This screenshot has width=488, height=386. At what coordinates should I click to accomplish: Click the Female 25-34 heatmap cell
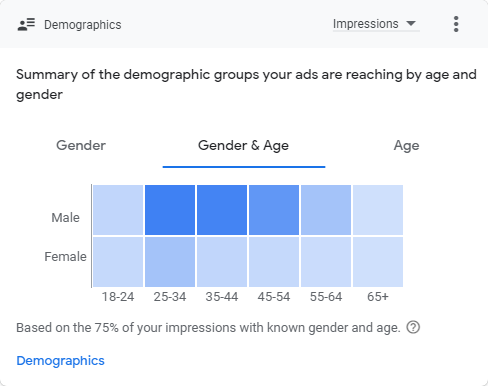click(x=170, y=262)
